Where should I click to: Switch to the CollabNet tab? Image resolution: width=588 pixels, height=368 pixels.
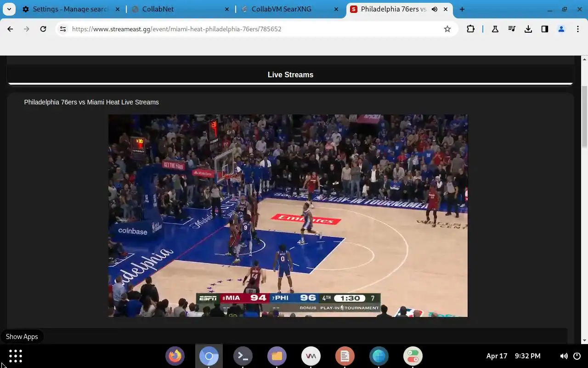click(x=181, y=9)
